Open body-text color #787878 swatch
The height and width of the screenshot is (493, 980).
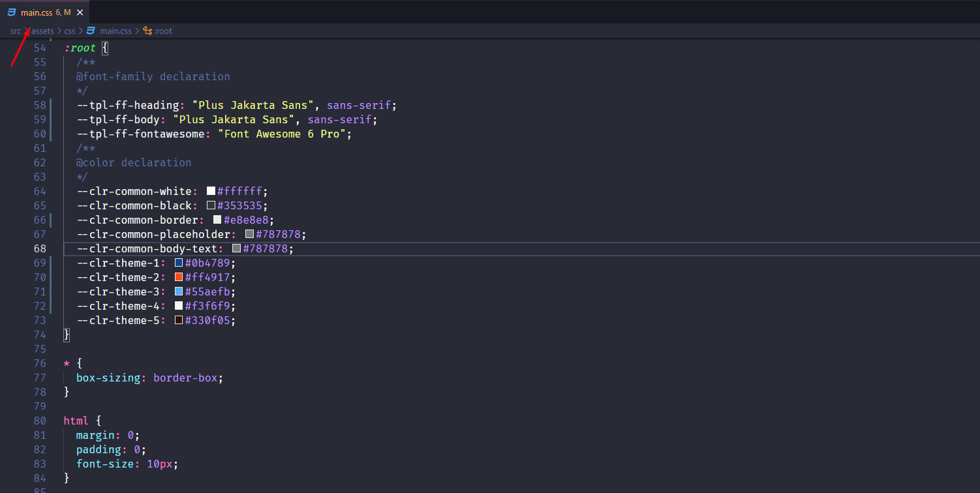[x=236, y=248]
